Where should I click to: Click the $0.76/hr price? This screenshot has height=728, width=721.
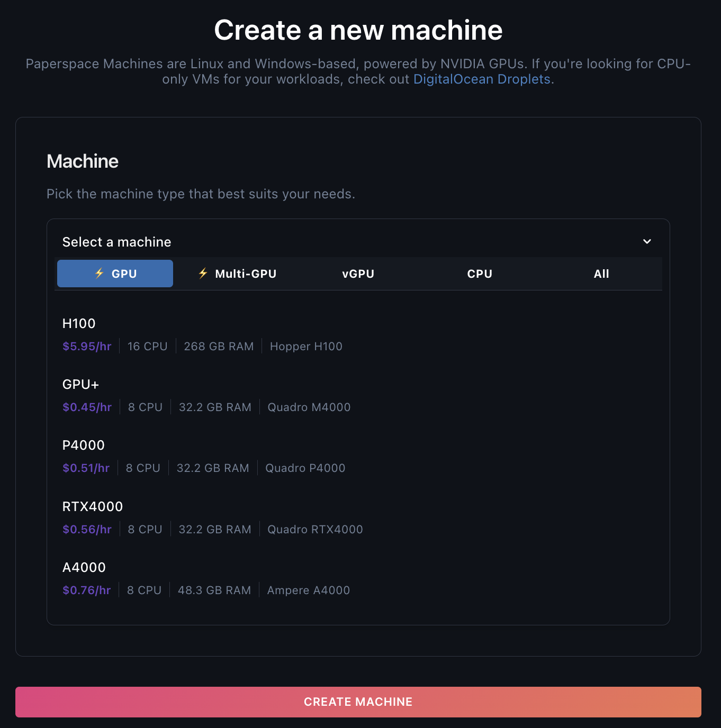(x=86, y=590)
